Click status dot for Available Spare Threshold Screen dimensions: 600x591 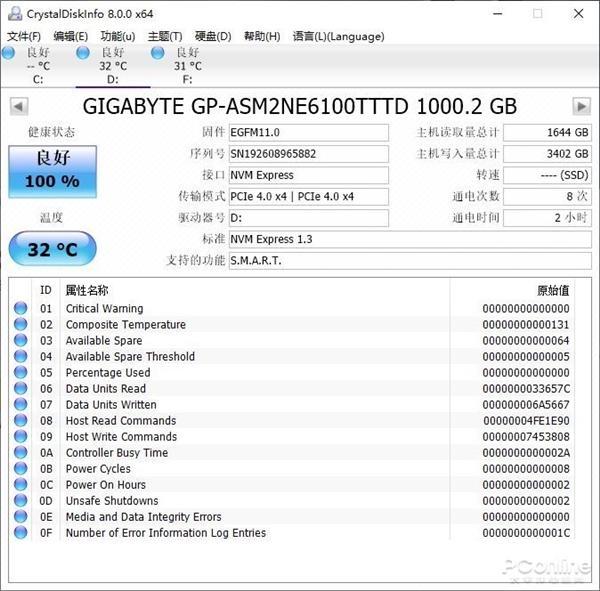coord(21,356)
